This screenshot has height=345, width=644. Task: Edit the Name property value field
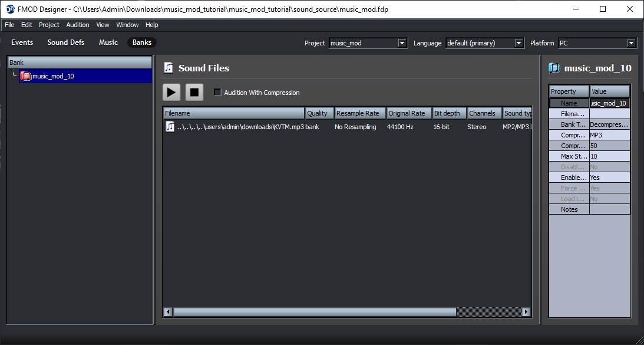(x=609, y=103)
